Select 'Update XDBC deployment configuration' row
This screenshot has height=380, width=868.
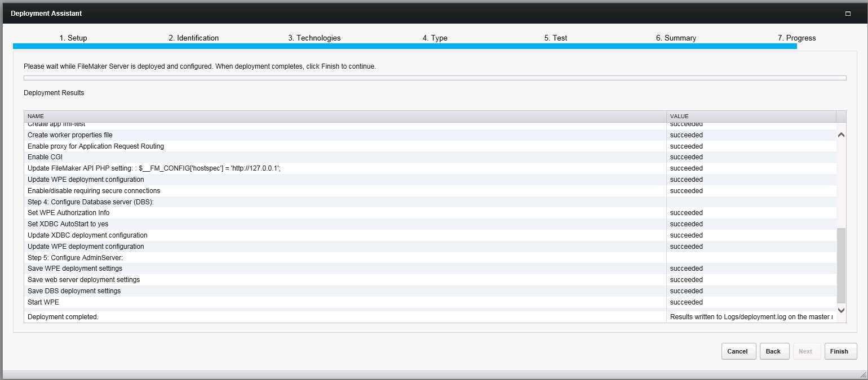(x=431, y=235)
